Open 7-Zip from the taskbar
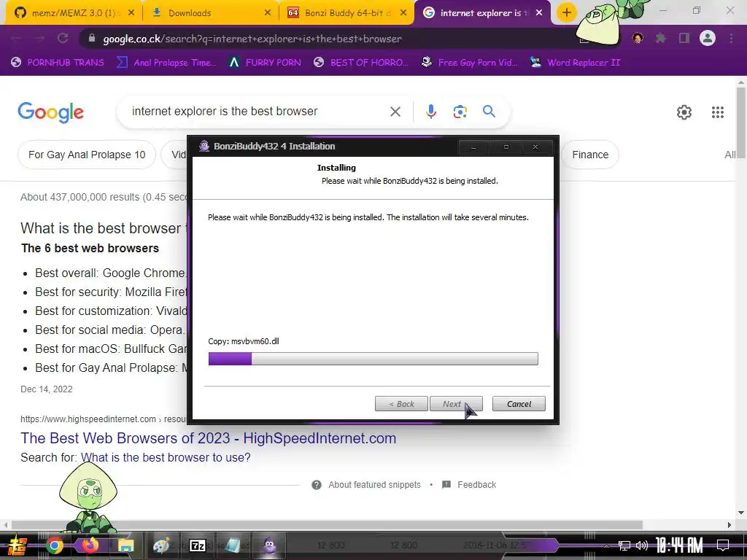The height and width of the screenshot is (560, 747). 197,545
